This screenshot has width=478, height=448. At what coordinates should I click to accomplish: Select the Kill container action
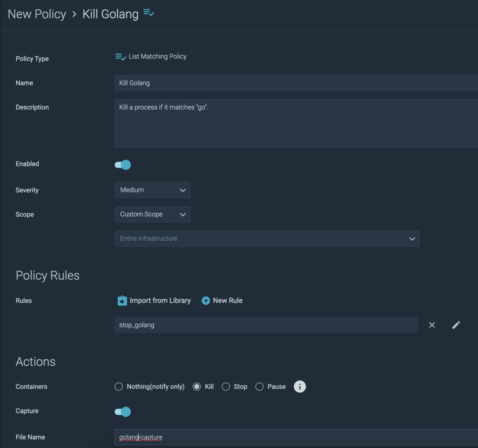click(197, 387)
